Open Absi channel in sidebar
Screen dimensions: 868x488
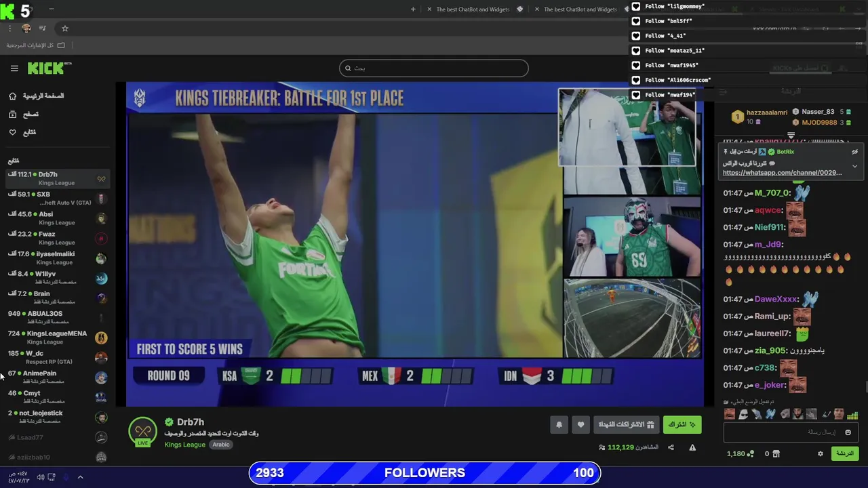[57, 218]
